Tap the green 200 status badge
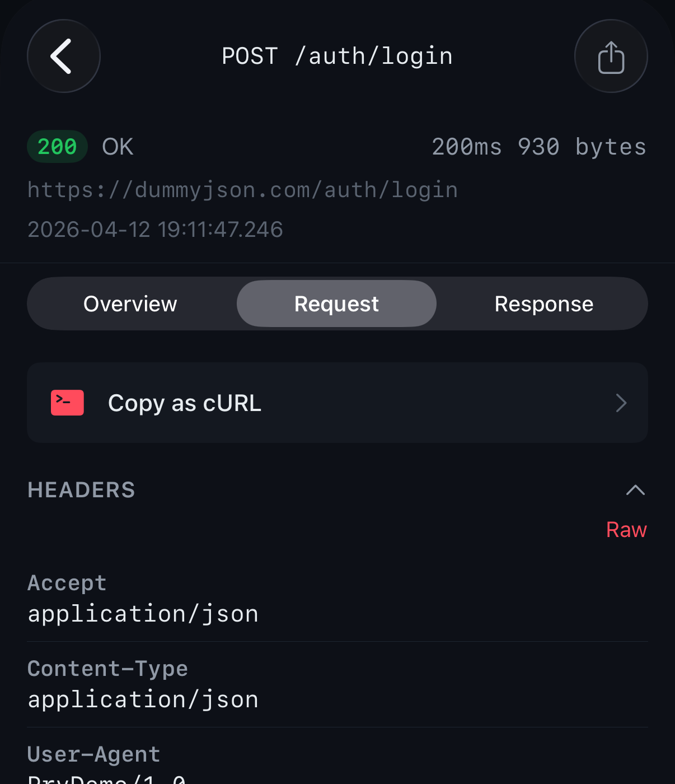Viewport: 675px width, 784px height. (57, 146)
